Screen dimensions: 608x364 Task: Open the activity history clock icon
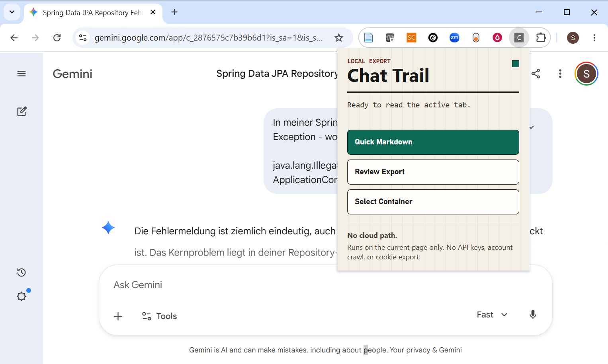pyautogui.click(x=22, y=273)
